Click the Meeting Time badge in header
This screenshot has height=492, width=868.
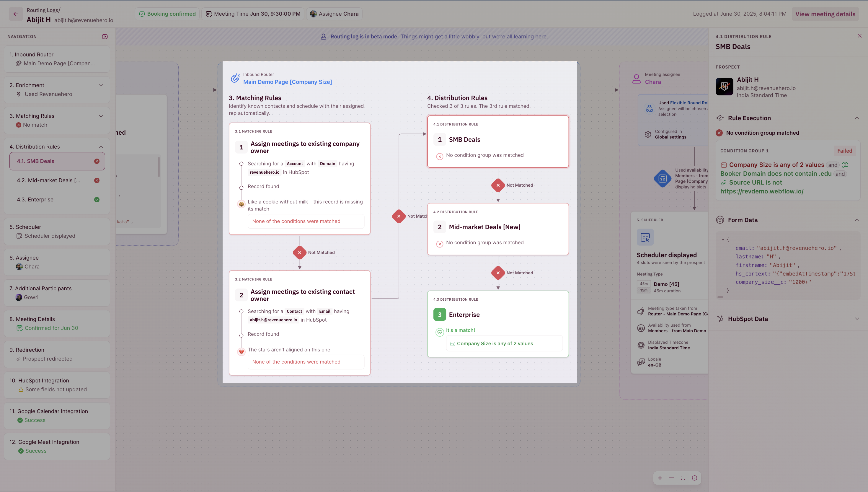253,14
